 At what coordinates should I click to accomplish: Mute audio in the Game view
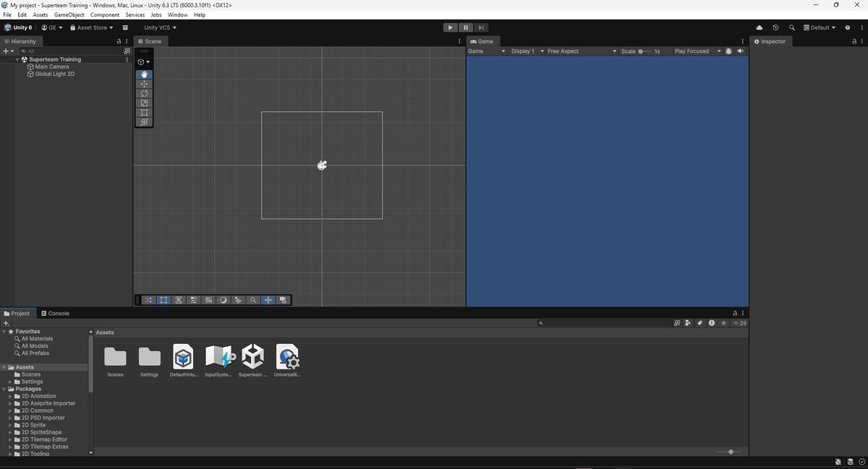coord(740,51)
